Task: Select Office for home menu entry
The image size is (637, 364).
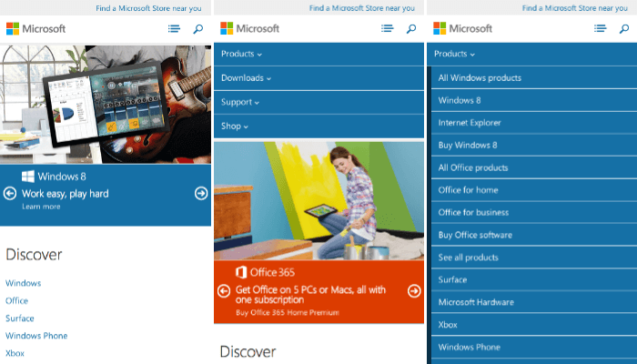Action: 534,190
